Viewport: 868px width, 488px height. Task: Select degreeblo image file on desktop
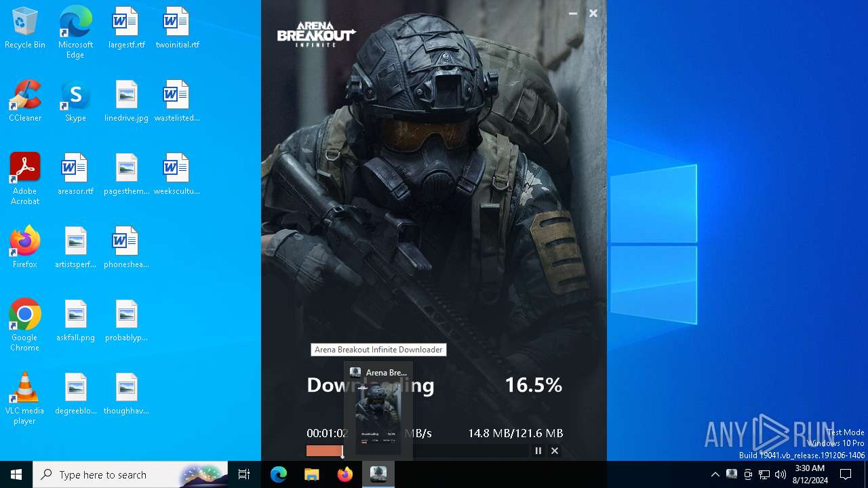(x=75, y=394)
